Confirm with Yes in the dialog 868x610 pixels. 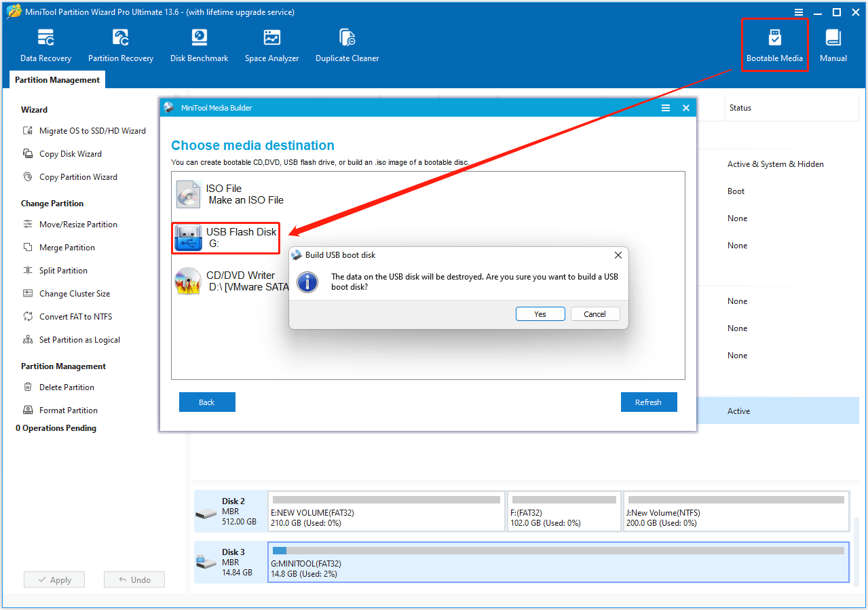[x=540, y=314]
